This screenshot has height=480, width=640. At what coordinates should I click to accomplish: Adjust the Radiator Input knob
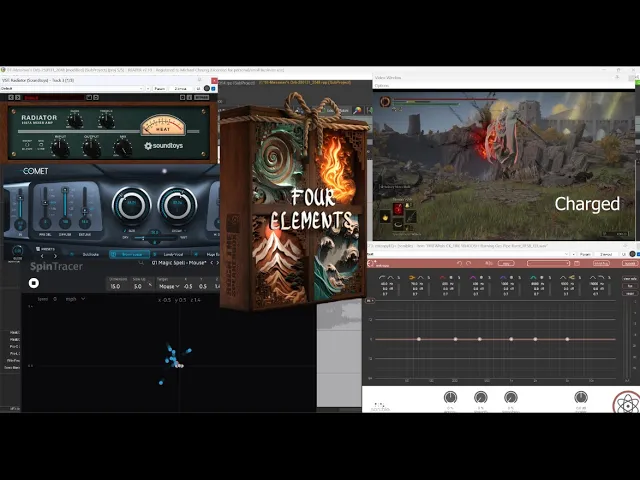pos(60,147)
